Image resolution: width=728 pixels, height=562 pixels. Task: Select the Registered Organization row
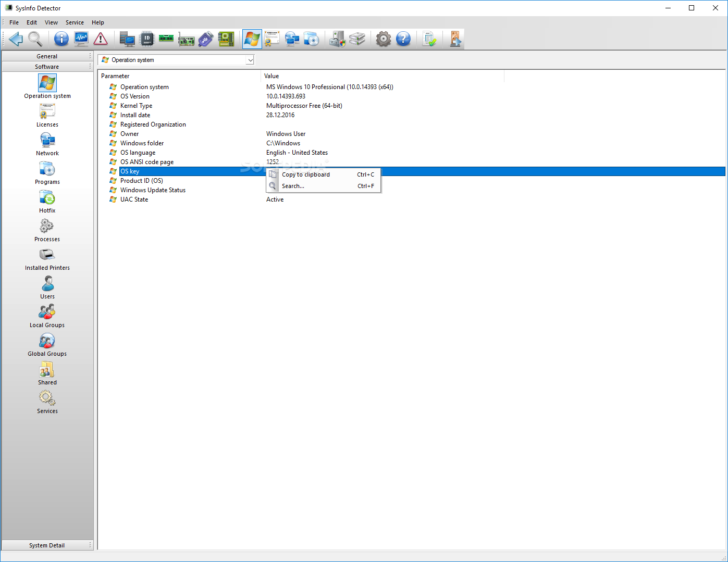click(412, 124)
